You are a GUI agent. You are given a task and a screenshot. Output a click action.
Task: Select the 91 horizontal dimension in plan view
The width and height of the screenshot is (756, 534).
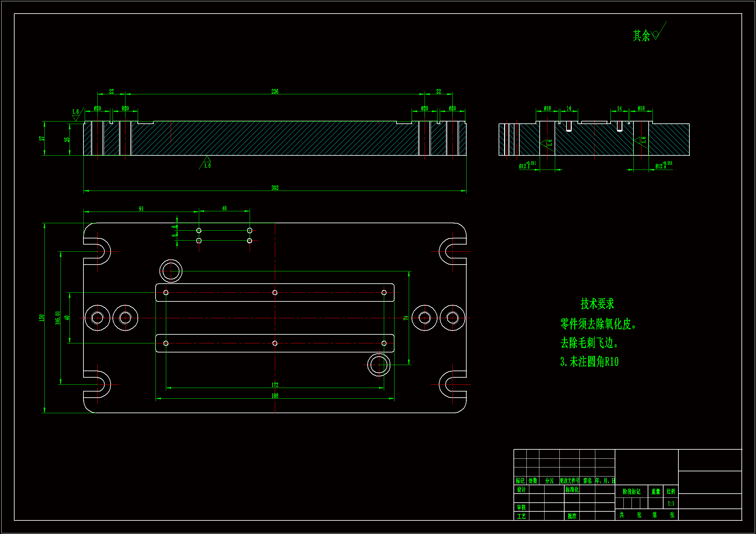coord(141,209)
